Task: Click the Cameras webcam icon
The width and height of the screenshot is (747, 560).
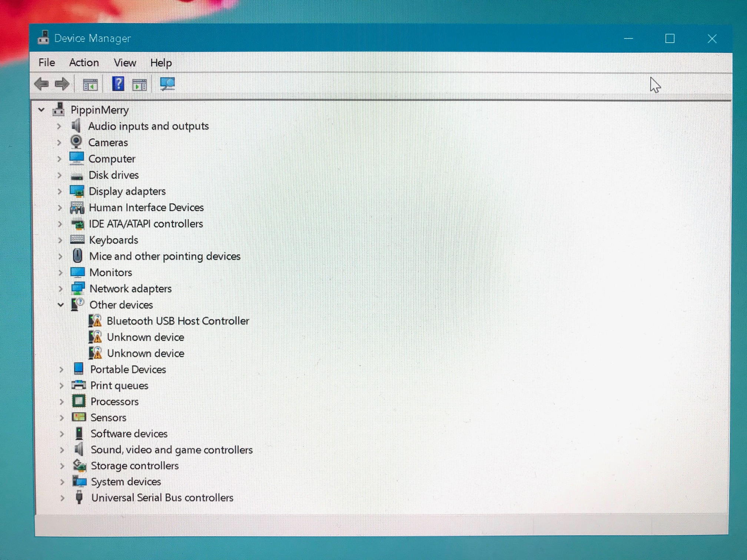Action: (x=76, y=142)
